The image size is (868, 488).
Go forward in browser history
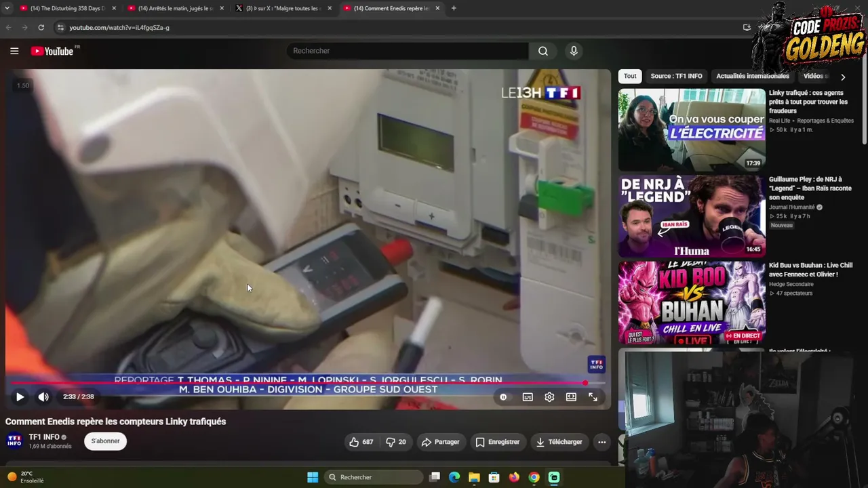(25, 27)
